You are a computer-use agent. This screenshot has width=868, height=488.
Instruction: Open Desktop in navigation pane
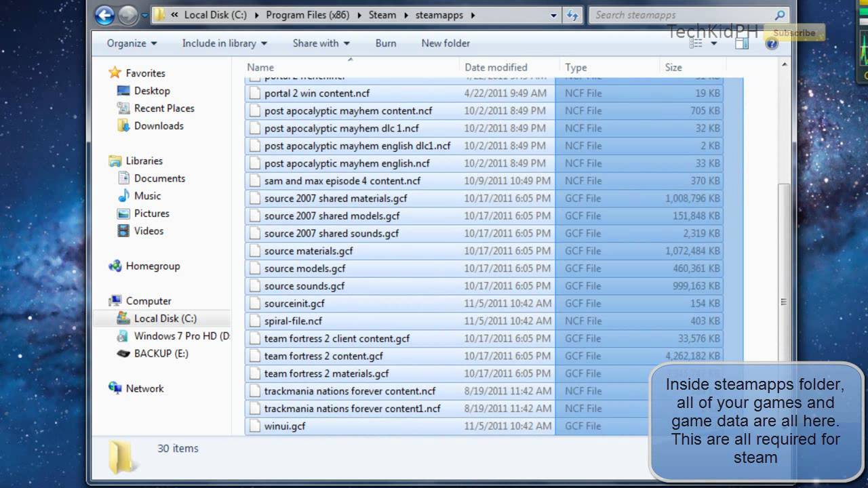(x=152, y=91)
